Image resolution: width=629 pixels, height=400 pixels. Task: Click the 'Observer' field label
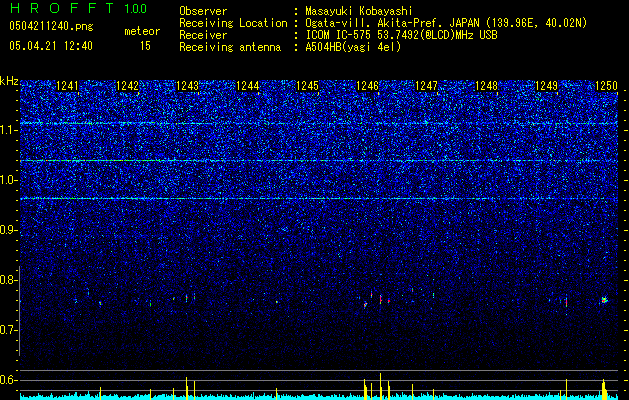click(x=203, y=11)
